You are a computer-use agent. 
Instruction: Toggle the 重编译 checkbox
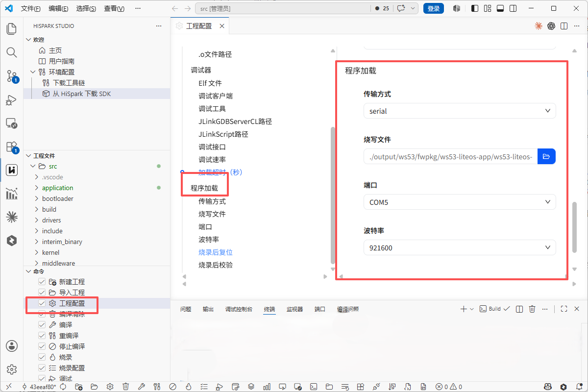(x=42, y=336)
